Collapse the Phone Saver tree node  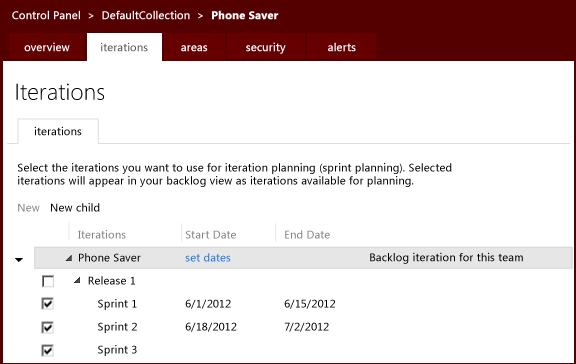pyautogui.click(x=69, y=258)
